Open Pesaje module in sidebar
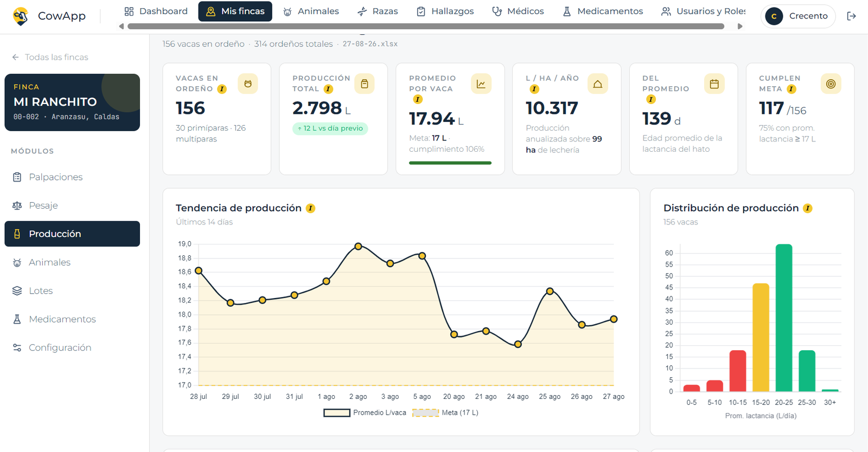 (x=72, y=205)
